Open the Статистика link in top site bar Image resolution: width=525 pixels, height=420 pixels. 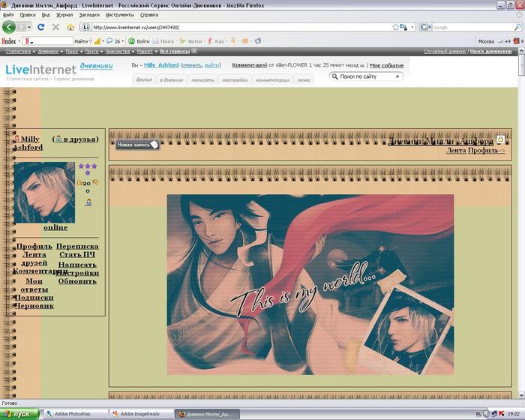pyautogui.click(x=18, y=51)
